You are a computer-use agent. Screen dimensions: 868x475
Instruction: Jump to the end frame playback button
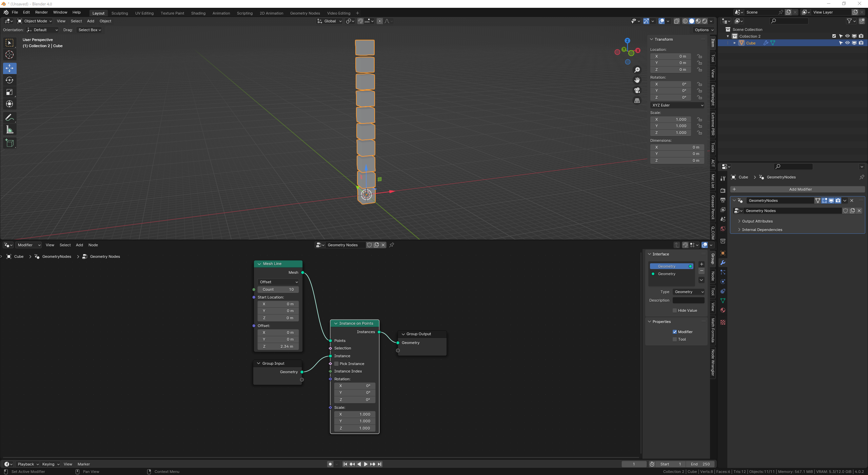coord(379,464)
